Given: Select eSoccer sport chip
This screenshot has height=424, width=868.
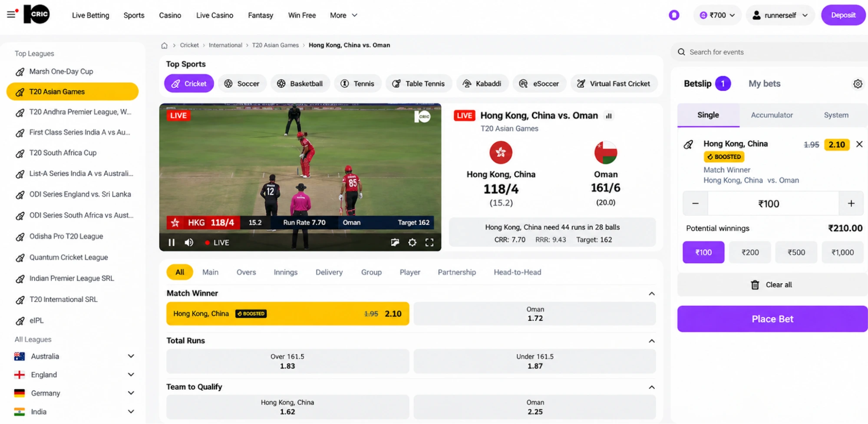Looking at the screenshot, I should 539,83.
